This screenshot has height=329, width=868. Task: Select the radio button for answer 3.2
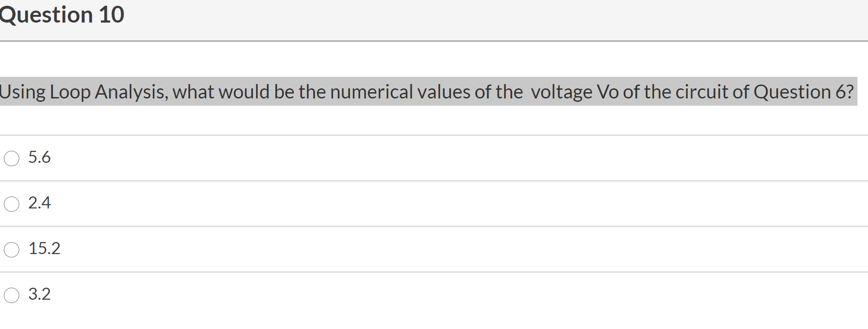(x=12, y=295)
